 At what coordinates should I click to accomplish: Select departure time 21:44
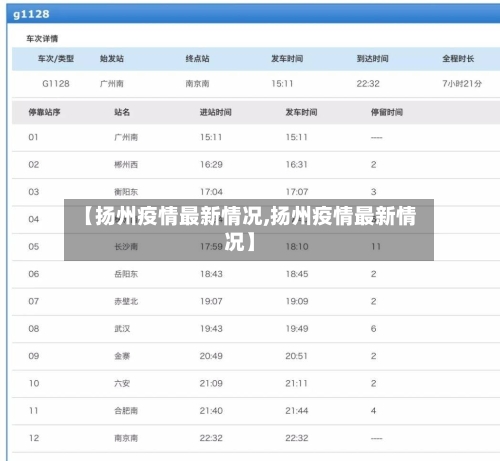point(297,410)
